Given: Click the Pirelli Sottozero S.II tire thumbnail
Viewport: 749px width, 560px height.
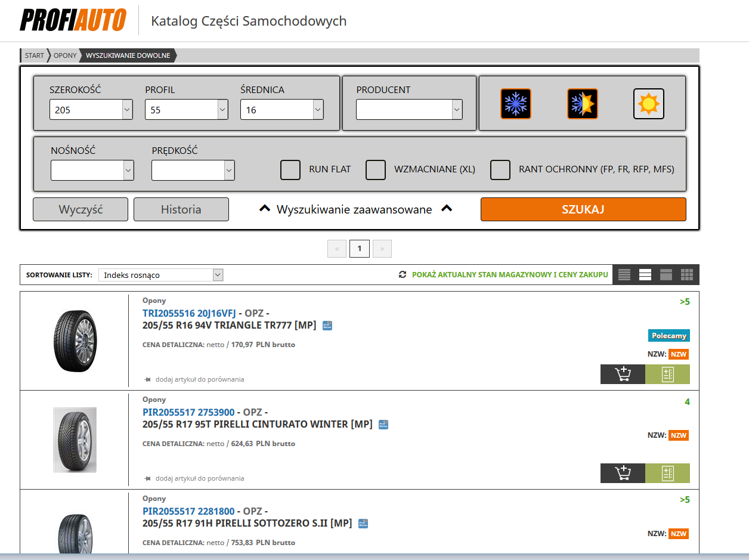Looking at the screenshot, I should coord(75,534).
